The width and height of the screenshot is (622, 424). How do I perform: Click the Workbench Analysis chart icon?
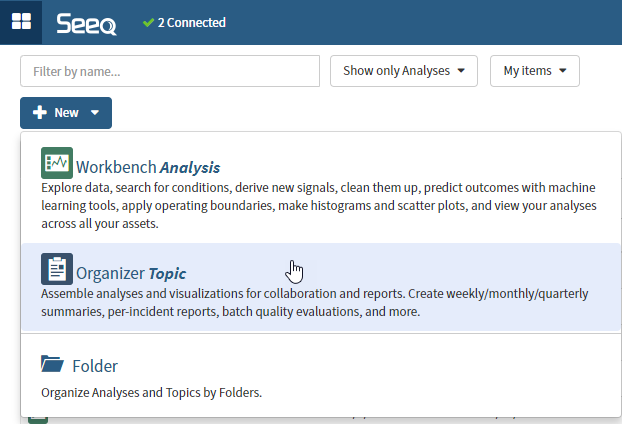coord(56,163)
